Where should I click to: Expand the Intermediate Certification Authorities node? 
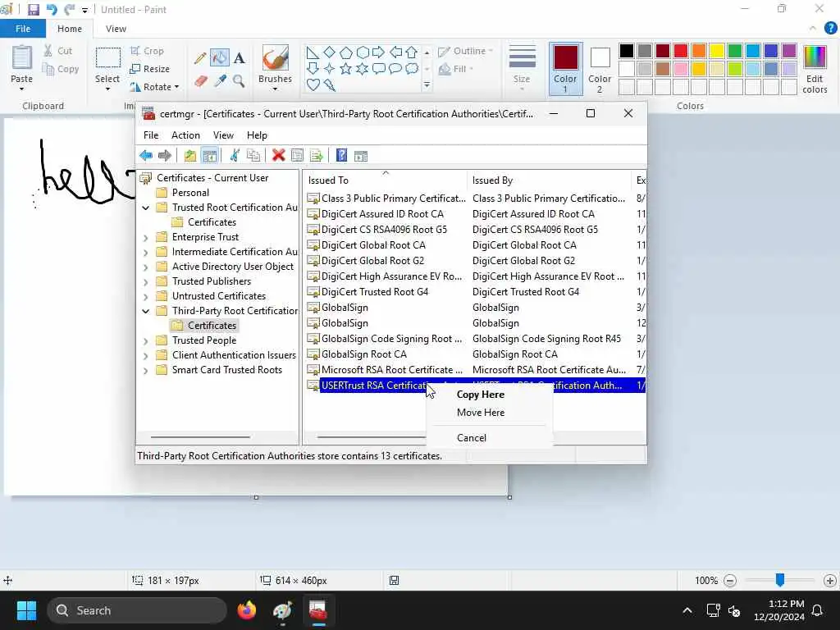click(x=146, y=253)
